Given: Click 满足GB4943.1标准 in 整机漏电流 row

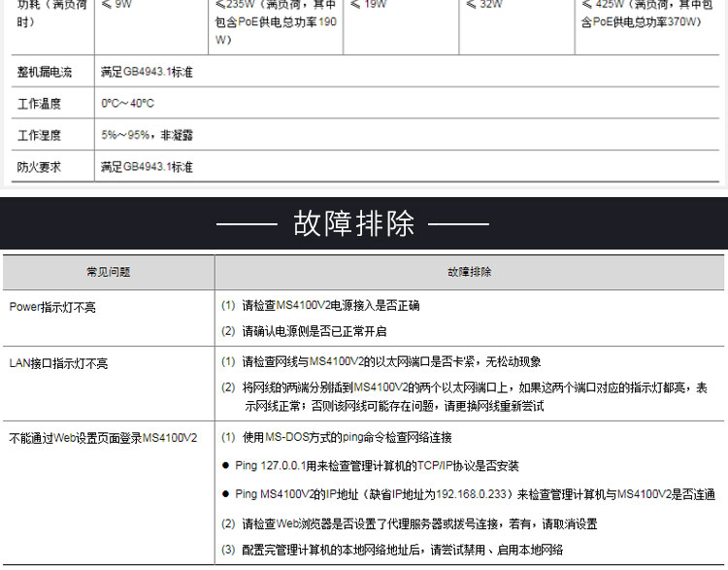Looking at the screenshot, I should (147, 72).
